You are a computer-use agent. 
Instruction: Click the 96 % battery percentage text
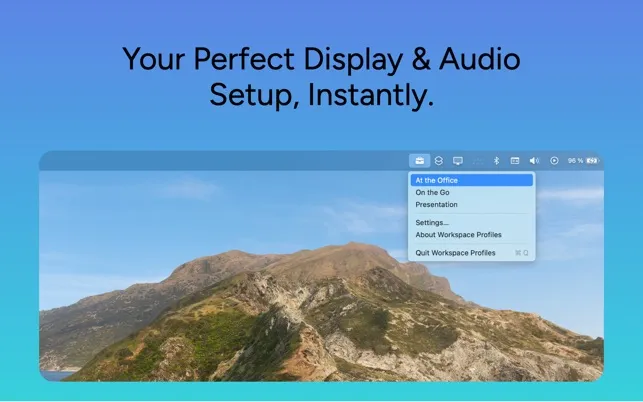point(575,160)
